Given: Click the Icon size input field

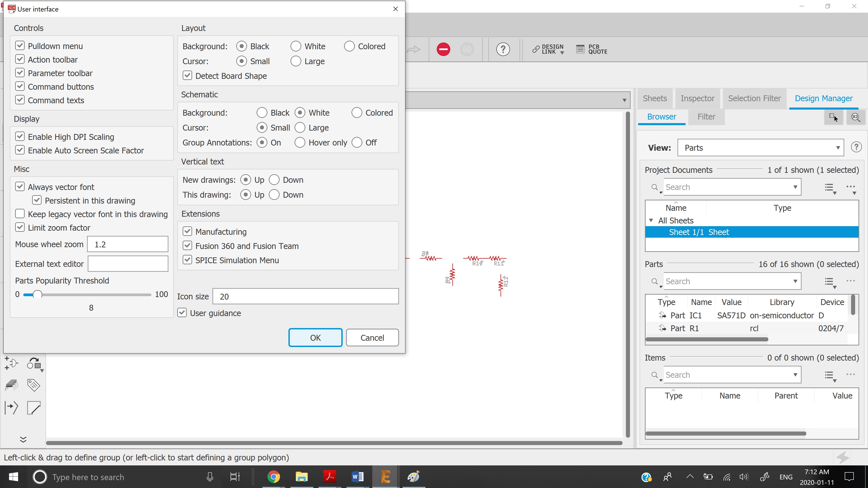Looking at the screenshot, I should click(x=305, y=296).
